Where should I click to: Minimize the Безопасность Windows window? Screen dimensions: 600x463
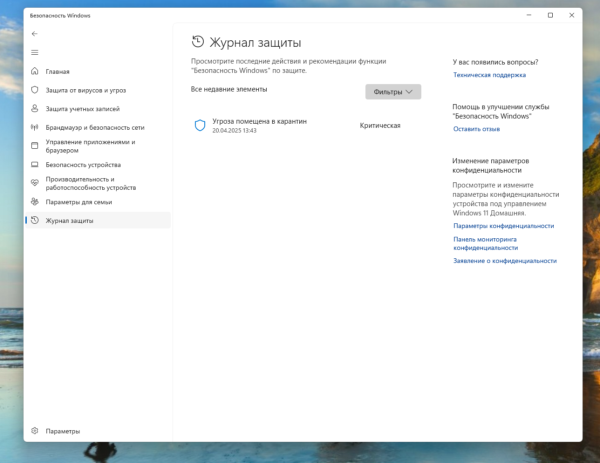pos(529,15)
